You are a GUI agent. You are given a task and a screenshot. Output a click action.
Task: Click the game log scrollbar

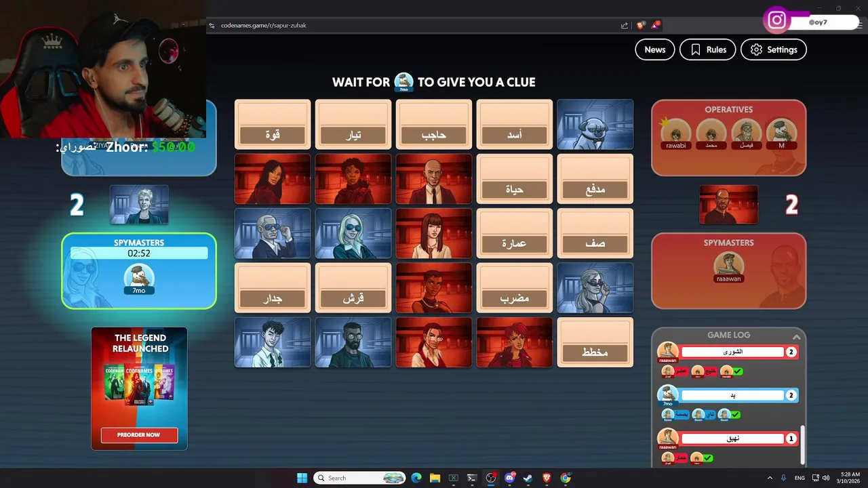(803, 445)
